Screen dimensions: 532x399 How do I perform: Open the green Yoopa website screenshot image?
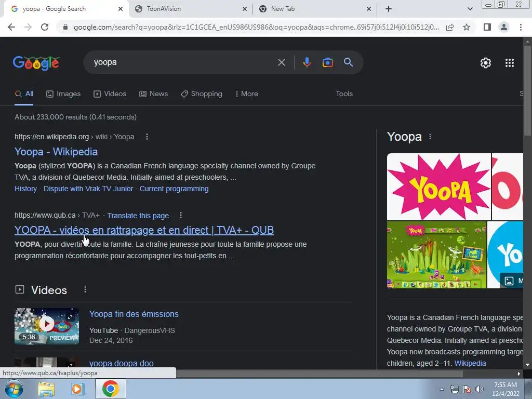(436, 255)
